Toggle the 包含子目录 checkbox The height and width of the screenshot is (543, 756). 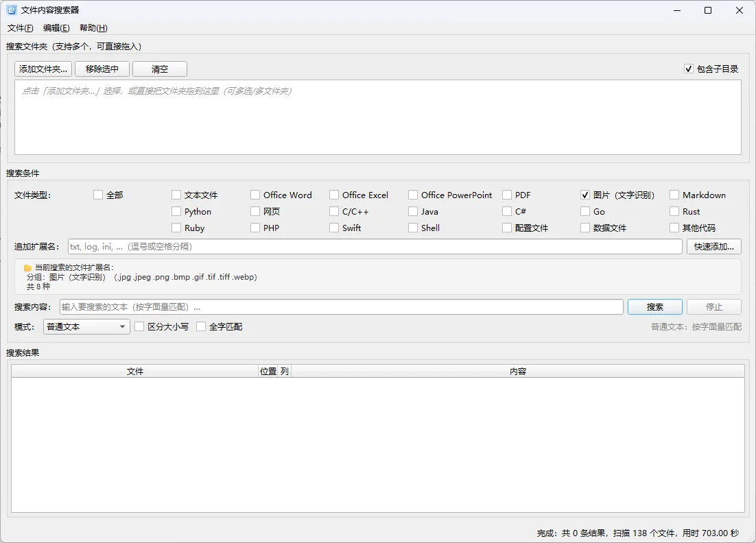pos(689,69)
